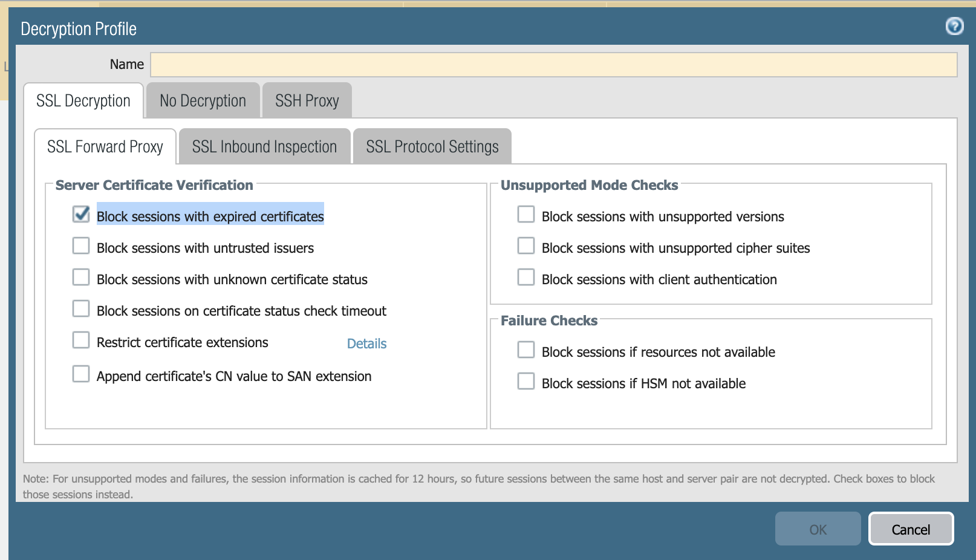Click into the Name input field
The width and height of the screenshot is (976, 560).
[x=553, y=65]
